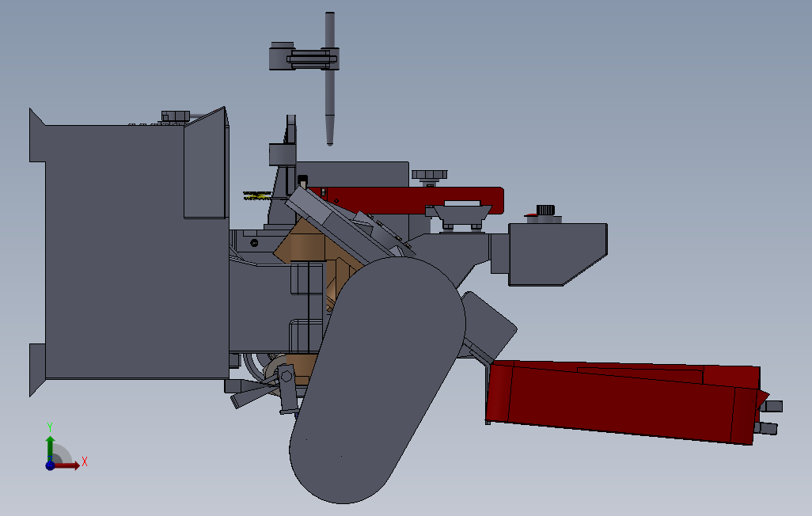Image resolution: width=812 pixels, height=516 pixels.
Task: Click the blue Z axis ball of triad
Action: pos(50,465)
